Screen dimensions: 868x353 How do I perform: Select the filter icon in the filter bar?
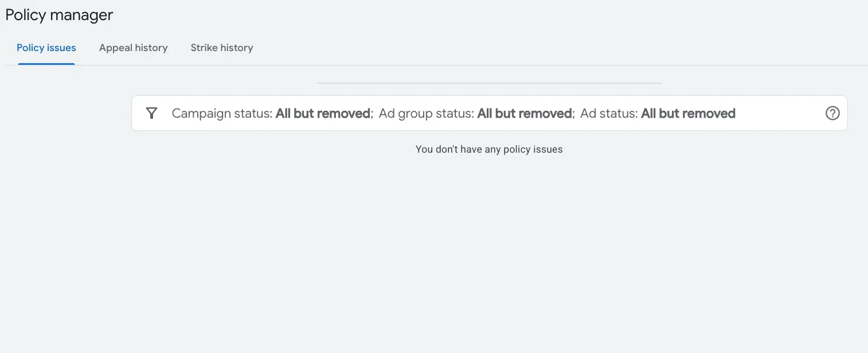[151, 113]
